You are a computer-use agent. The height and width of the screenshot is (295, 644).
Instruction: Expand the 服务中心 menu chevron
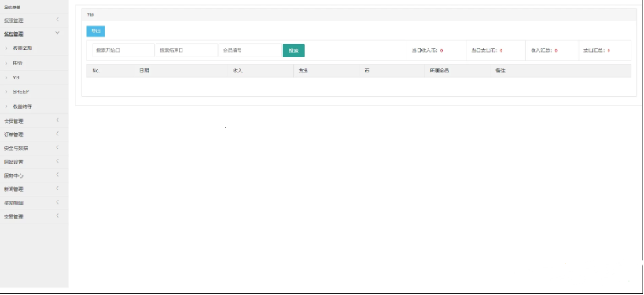tap(57, 175)
